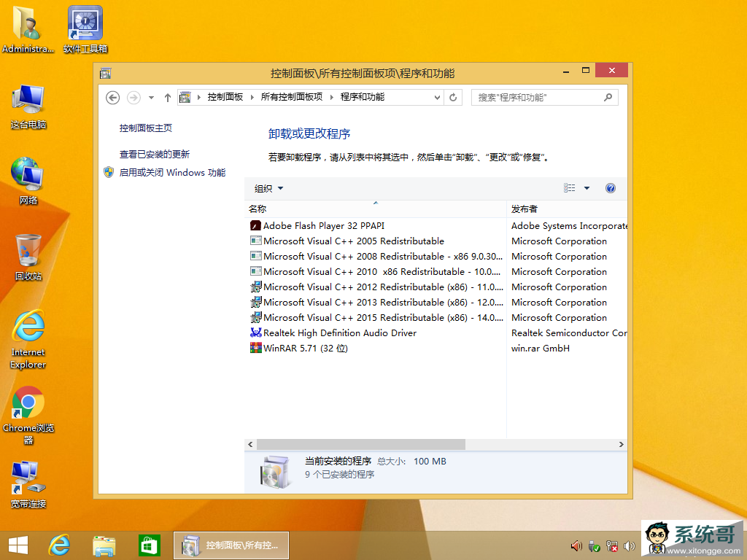Click the Realtek Audio Driver row icon
This screenshot has height=560, width=747.
[256, 332]
